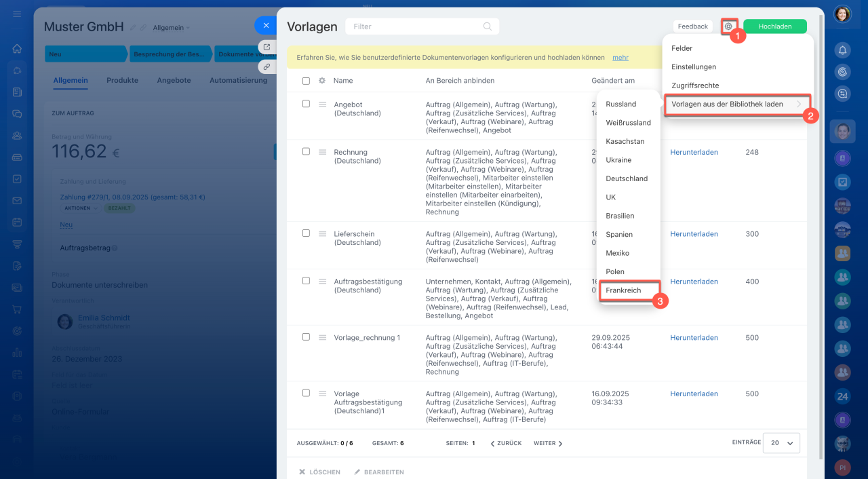Open the hamburger menu in left sidebar
868x479 pixels.
coord(17,14)
